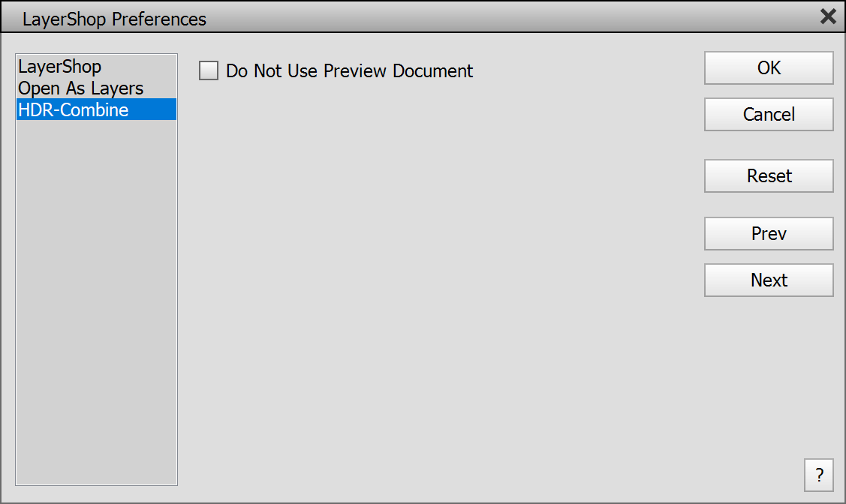Click the Do Not Use Preview Document label

coord(349,71)
